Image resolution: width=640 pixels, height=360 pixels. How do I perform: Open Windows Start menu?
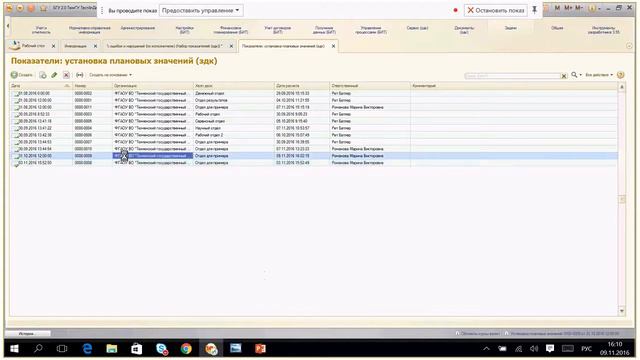coord(14,349)
